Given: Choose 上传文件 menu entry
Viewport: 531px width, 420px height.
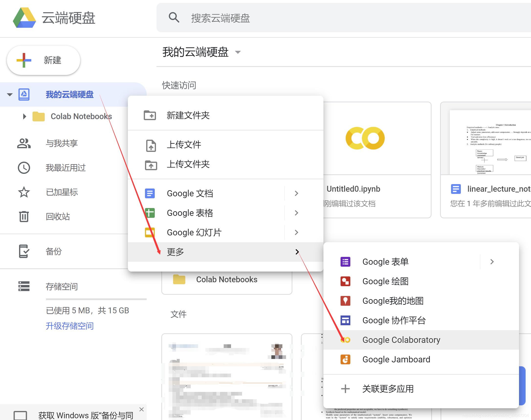Looking at the screenshot, I should (225, 145).
